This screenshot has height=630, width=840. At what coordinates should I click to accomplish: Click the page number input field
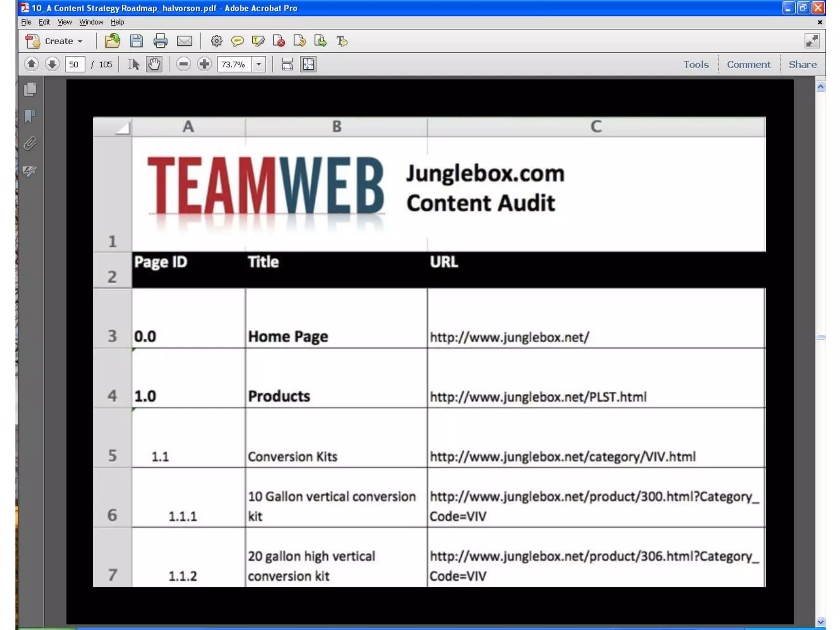pyautogui.click(x=75, y=64)
